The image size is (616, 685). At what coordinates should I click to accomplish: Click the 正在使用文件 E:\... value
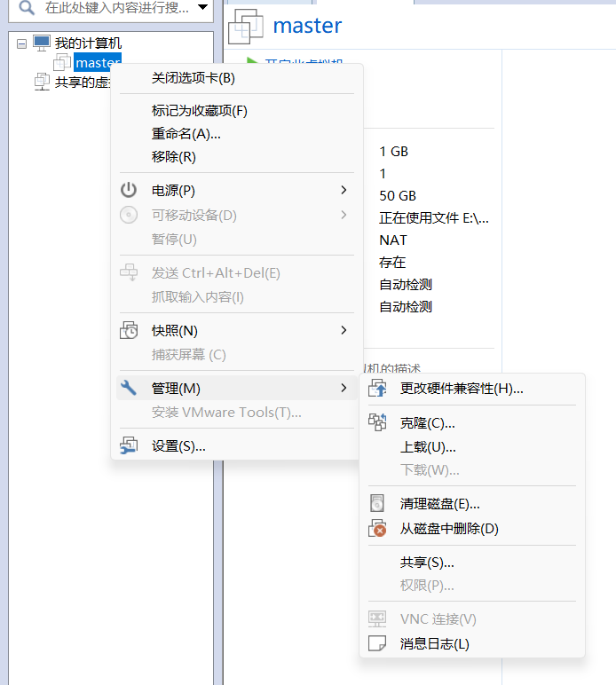tap(434, 218)
